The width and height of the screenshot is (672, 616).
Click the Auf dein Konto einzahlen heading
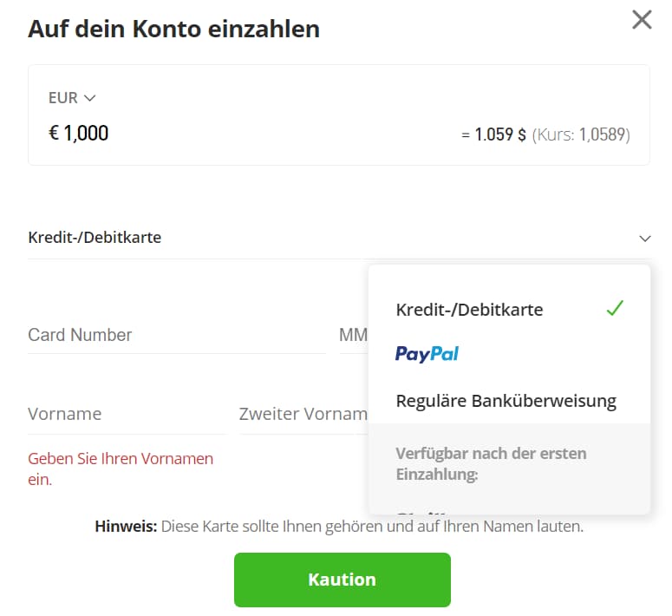tap(173, 29)
